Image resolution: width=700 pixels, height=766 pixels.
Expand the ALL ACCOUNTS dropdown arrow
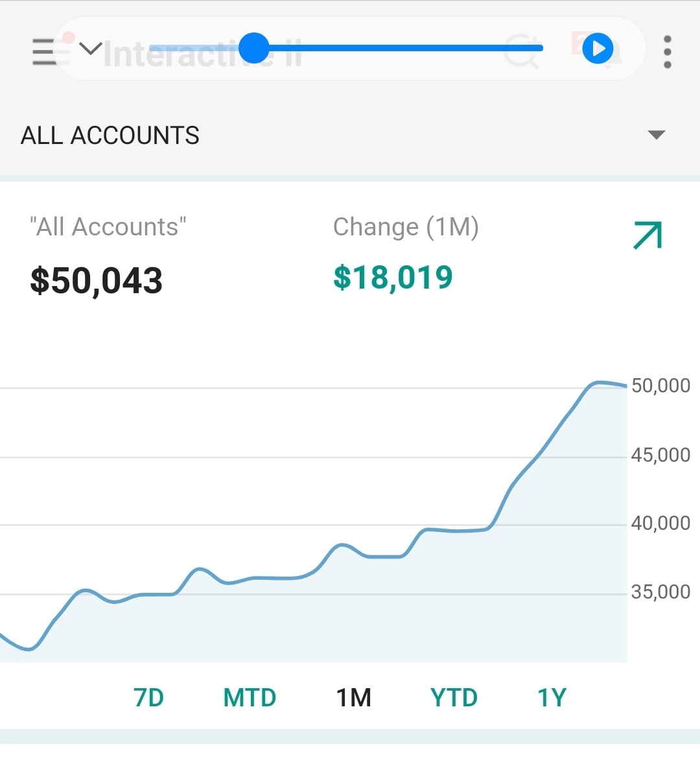coord(656,135)
